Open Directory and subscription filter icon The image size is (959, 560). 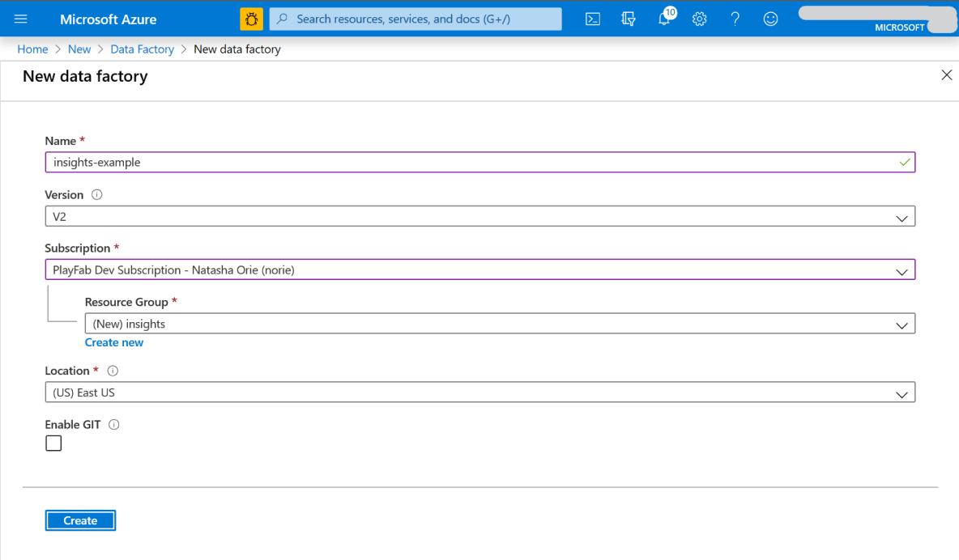(628, 19)
